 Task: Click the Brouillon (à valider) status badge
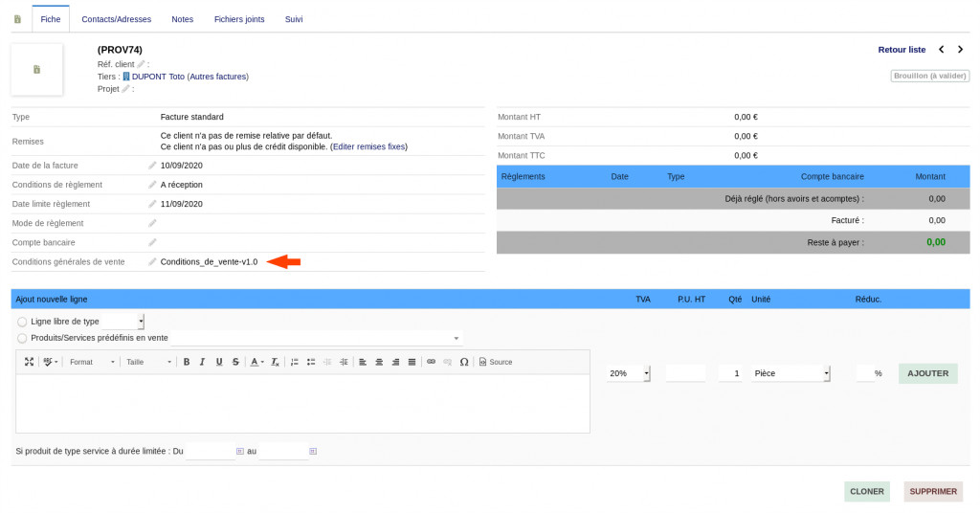930,76
